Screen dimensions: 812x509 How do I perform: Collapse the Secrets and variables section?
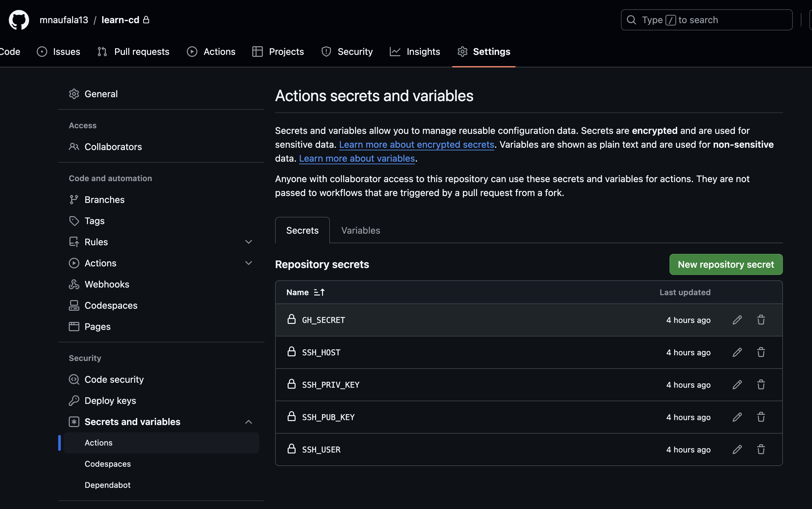pos(248,422)
